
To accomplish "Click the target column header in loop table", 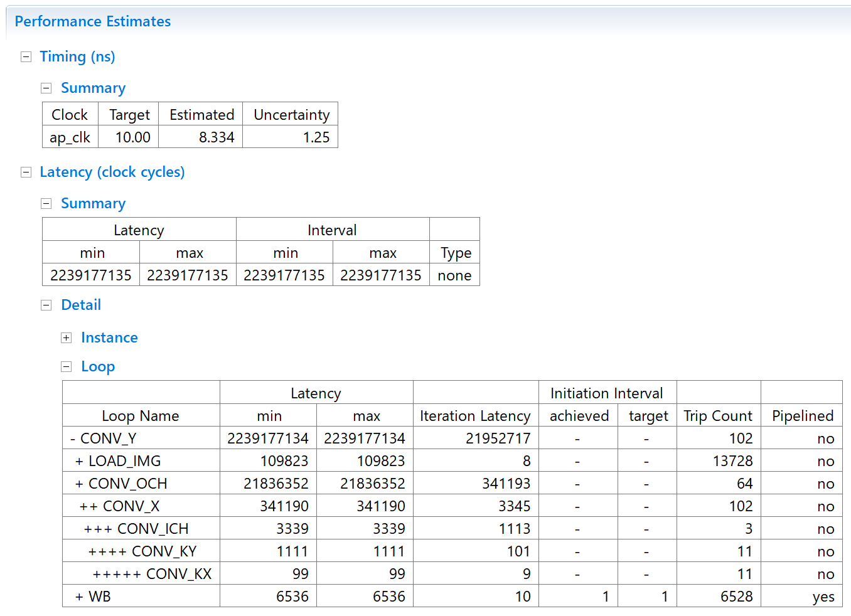I will point(647,415).
